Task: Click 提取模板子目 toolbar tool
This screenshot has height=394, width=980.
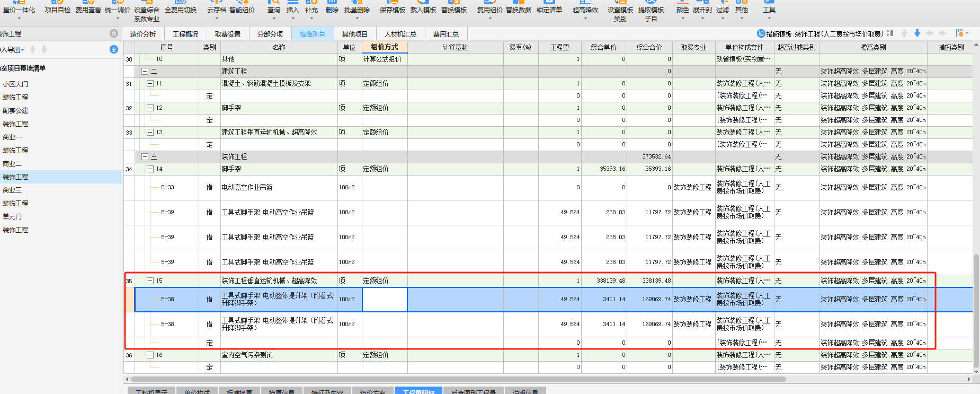Action: tap(651, 11)
